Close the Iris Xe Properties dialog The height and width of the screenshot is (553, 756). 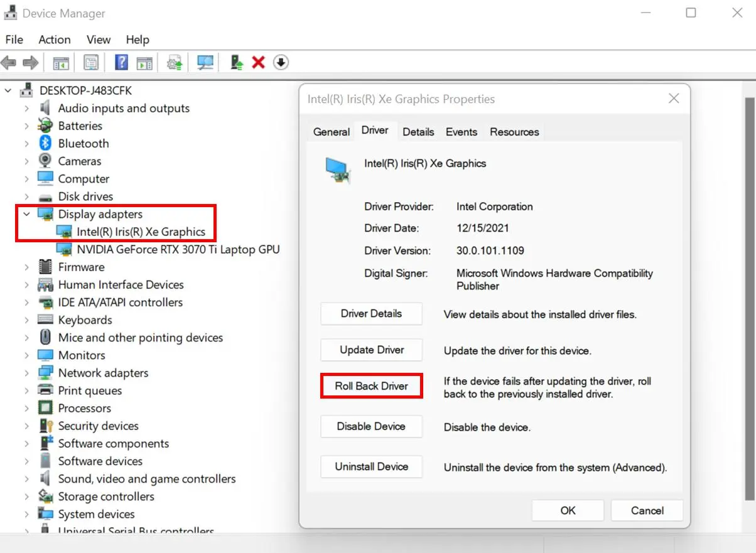tap(674, 99)
